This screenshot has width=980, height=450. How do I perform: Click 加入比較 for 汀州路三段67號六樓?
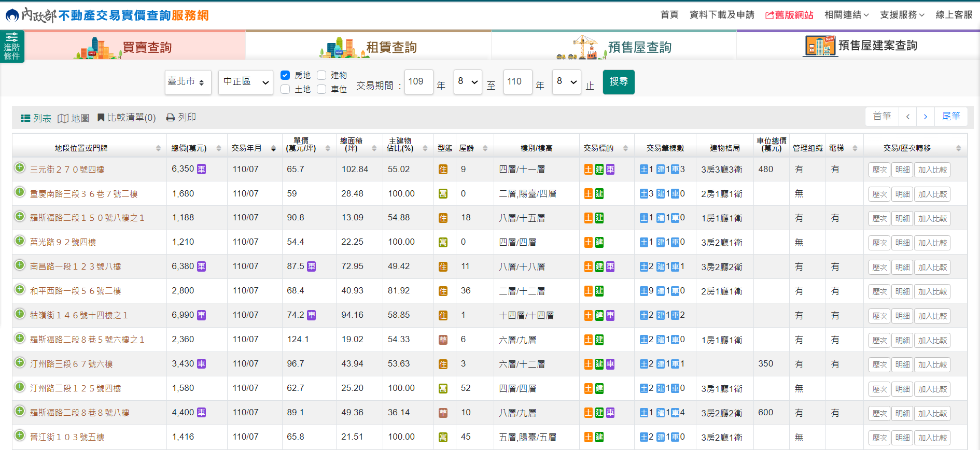tap(932, 365)
